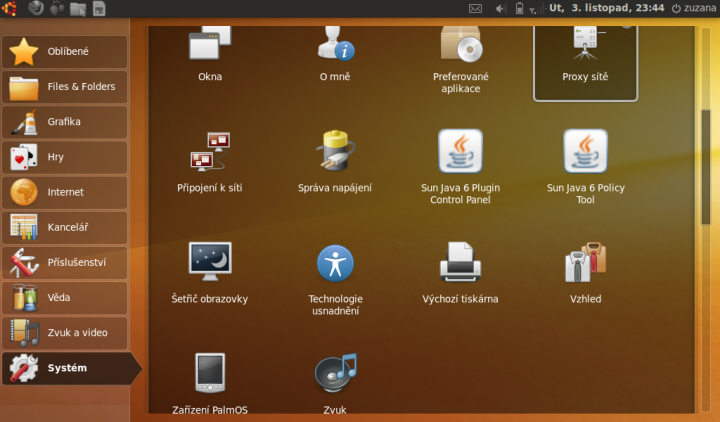This screenshot has width=720, height=422.
Task: Open the Okna window settings
Action: pos(210,54)
